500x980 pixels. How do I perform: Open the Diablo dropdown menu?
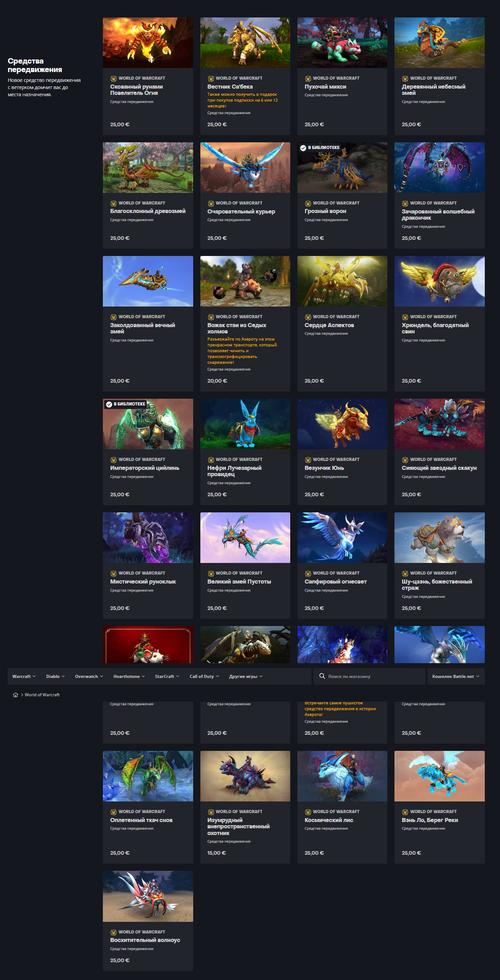pos(55,677)
